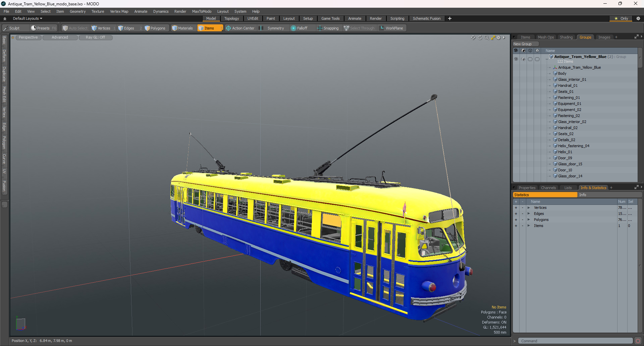The height and width of the screenshot is (346, 644).
Task: Activate Items selection mode
Action: [x=210, y=28]
